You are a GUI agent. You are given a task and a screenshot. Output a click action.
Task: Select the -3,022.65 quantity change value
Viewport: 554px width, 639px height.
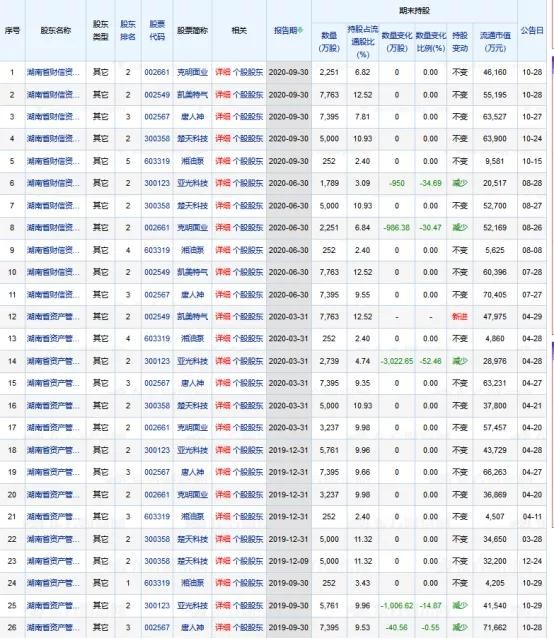pyautogui.click(x=397, y=361)
